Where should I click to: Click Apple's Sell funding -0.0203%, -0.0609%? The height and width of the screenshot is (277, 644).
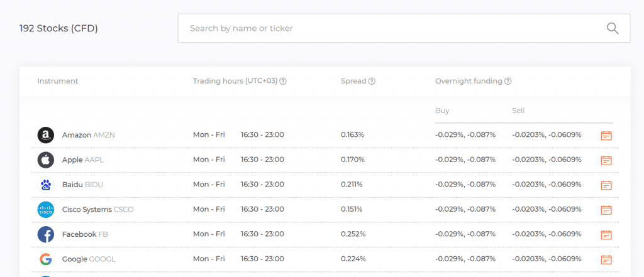pyautogui.click(x=547, y=160)
